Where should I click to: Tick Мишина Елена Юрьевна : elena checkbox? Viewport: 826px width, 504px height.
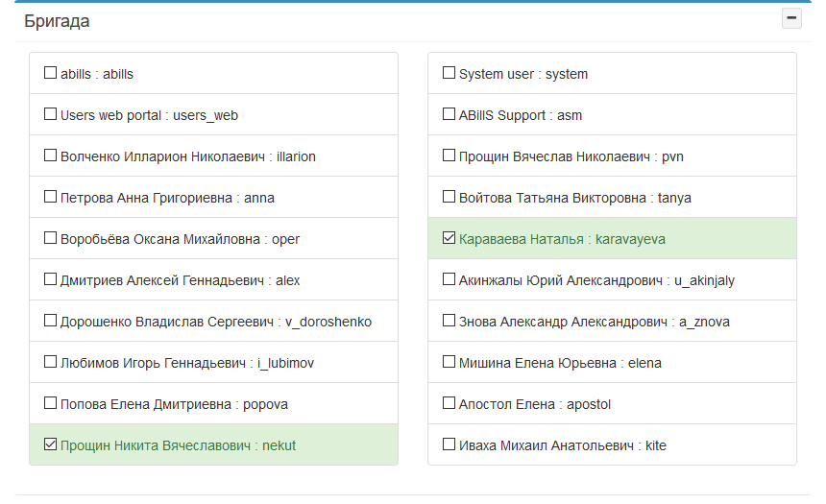click(449, 362)
